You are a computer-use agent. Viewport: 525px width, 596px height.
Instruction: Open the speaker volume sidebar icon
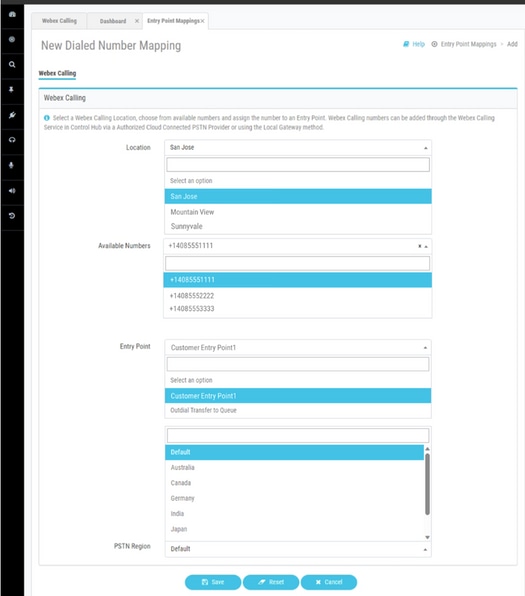pyautogui.click(x=12, y=191)
